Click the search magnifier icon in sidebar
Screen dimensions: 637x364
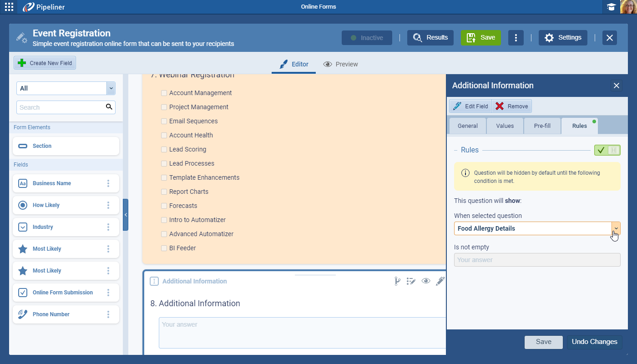(109, 107)
